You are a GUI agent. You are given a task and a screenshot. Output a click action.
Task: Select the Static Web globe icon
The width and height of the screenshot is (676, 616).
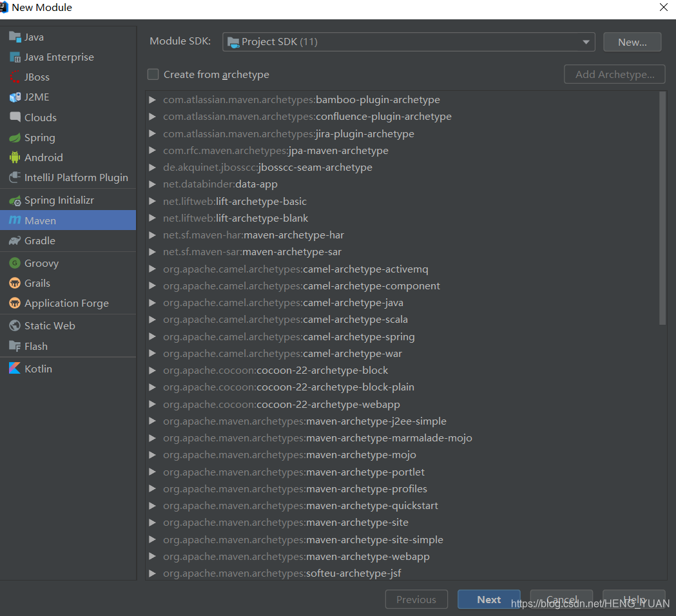pos(15,325)
